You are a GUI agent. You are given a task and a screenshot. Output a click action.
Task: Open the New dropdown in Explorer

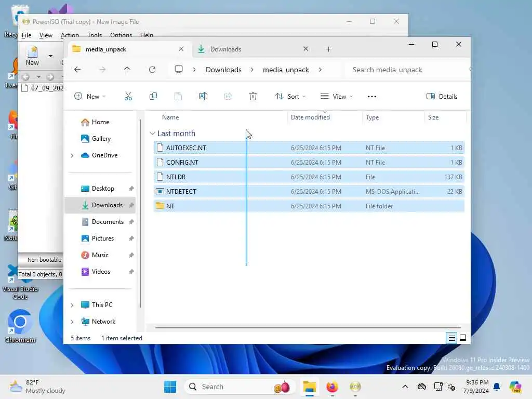90,96
